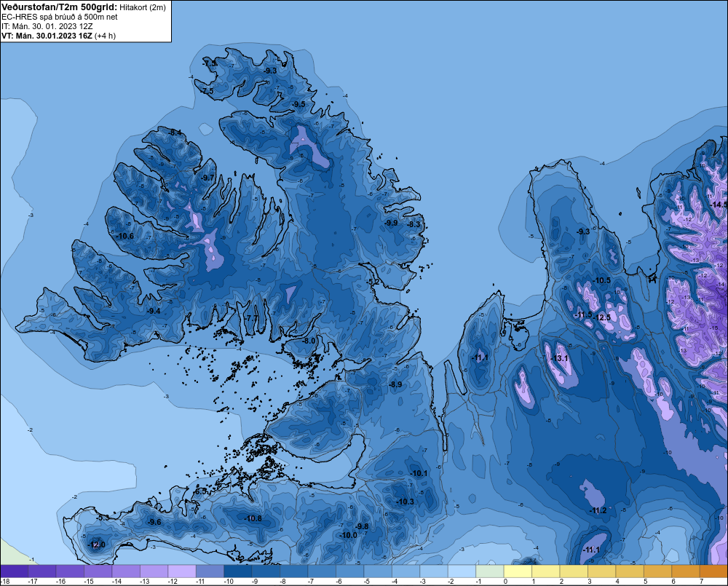Viewport: 728px width, 586px height.
Task: Select pale green legend swatch between -1 and 0
Action: point(490,571)
